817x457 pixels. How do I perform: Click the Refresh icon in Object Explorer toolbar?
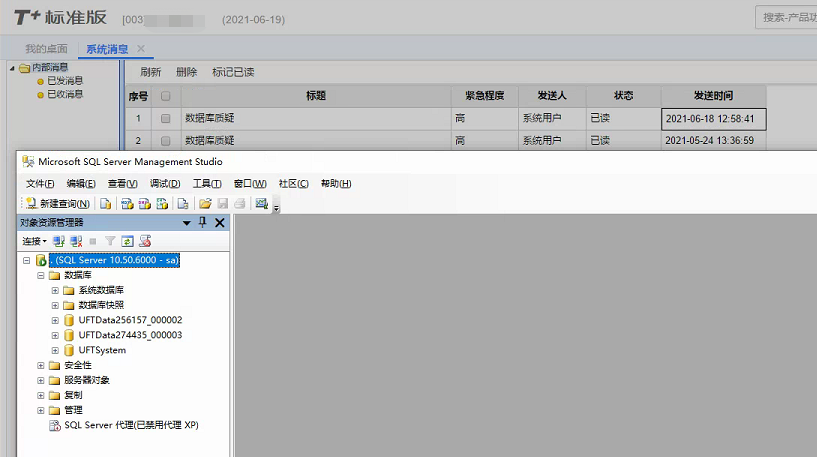pos(127,241)
